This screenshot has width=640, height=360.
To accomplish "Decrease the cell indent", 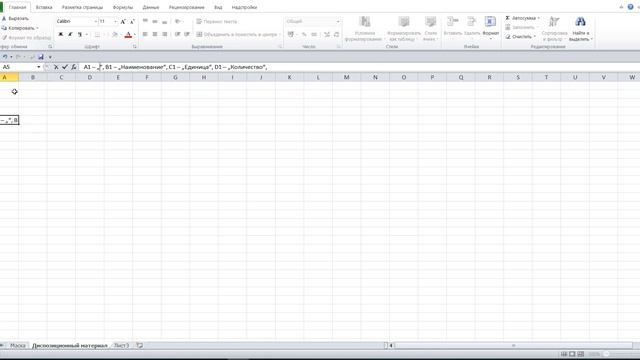I will [x=178, y=34].
